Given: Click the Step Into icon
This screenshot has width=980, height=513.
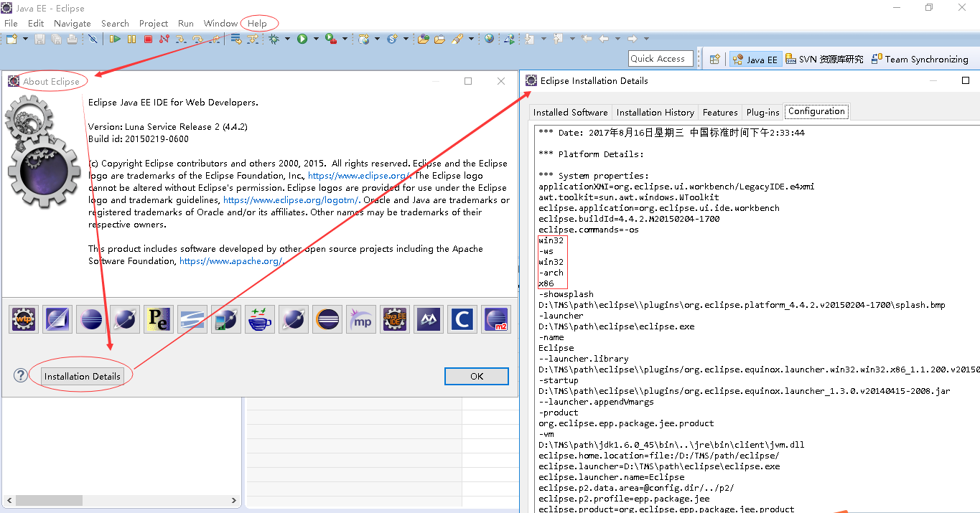Looking at the screenshot, I should [180, 39].
